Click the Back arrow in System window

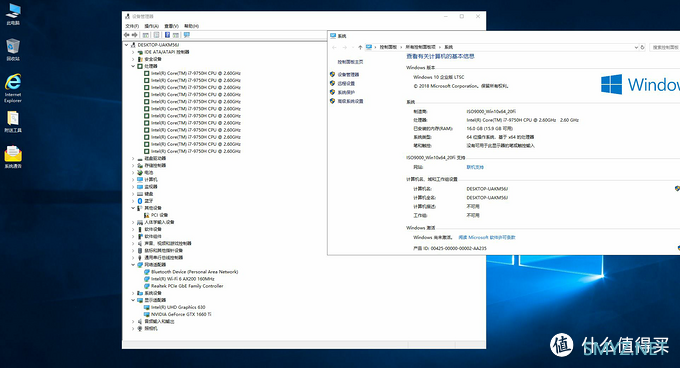coord(334,47)
